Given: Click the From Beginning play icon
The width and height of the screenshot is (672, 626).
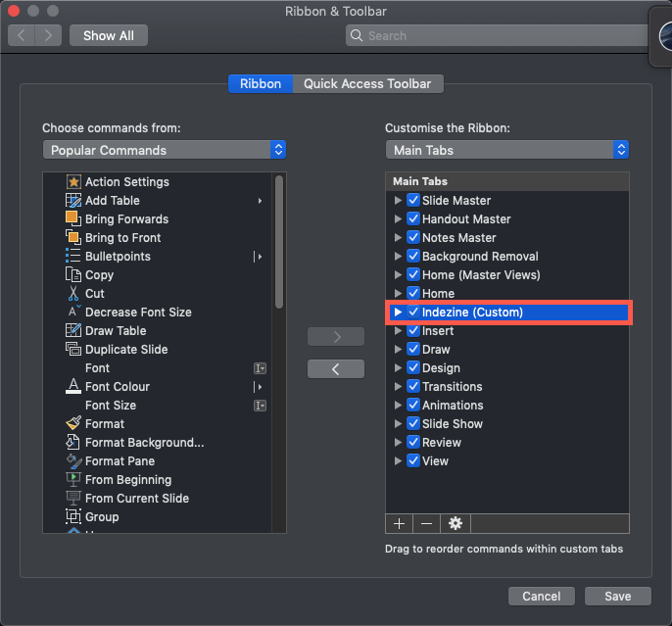Looking at the screenshot, I should coord(73,479).
